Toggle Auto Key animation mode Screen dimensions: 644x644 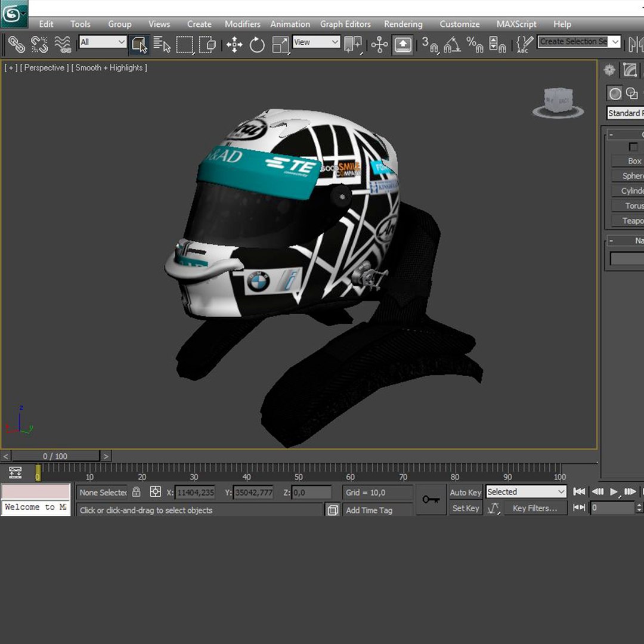(x=465, y=492)
